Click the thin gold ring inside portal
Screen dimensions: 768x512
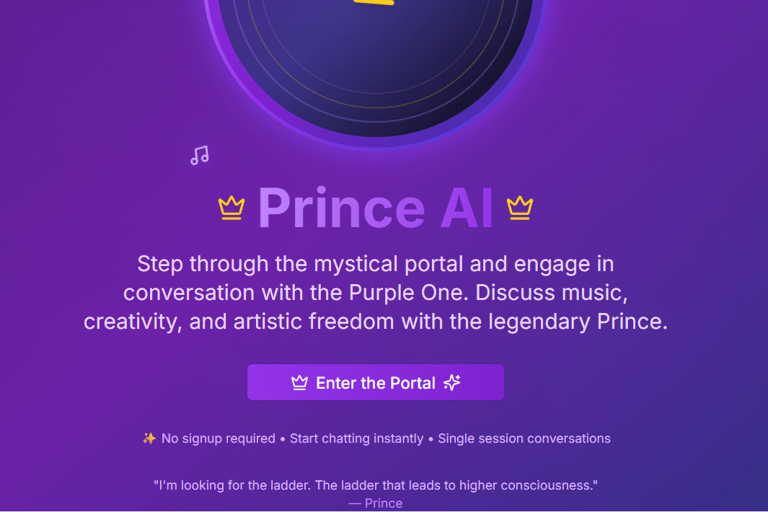point(375,104)
